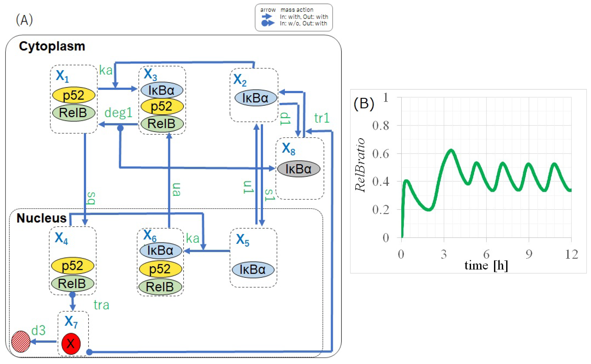Viewport: 591px width, 364px height.
Task: Click the yellow p52 oval in X6
Action: click(x=160, y=269)
